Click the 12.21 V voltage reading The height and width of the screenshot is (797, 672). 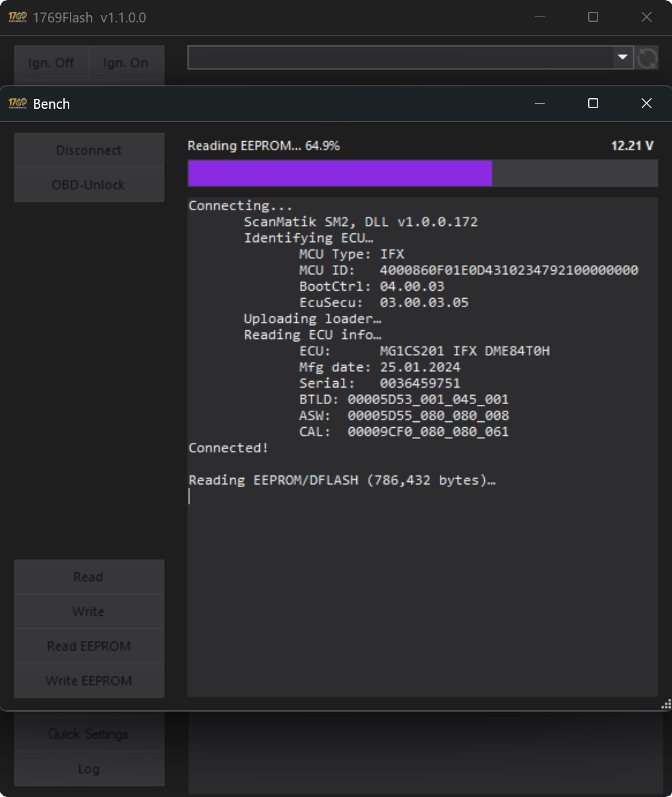[x=632, y=146]
